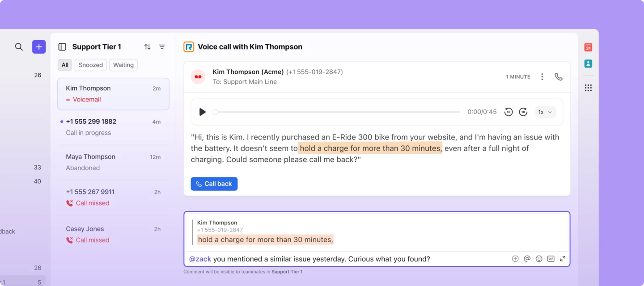This screenshot has width=644, height=286.
Task: Toggle the sidebar panel icon beside Support Tier 1
Action: [63, 47]
